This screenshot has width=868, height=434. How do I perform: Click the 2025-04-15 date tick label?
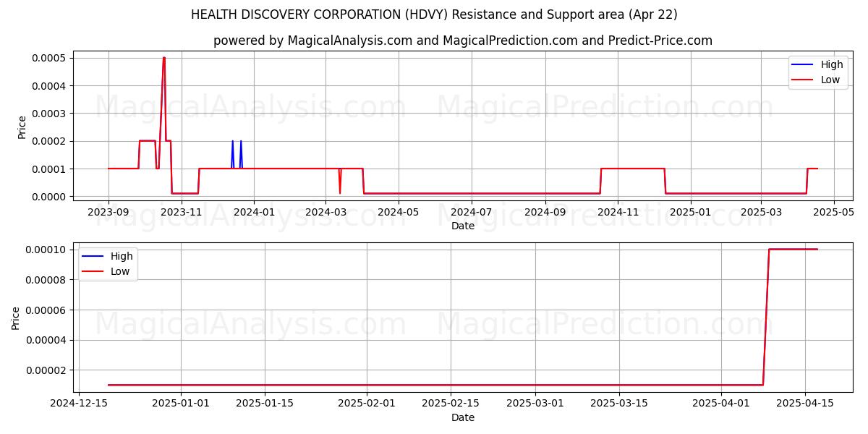805,404
